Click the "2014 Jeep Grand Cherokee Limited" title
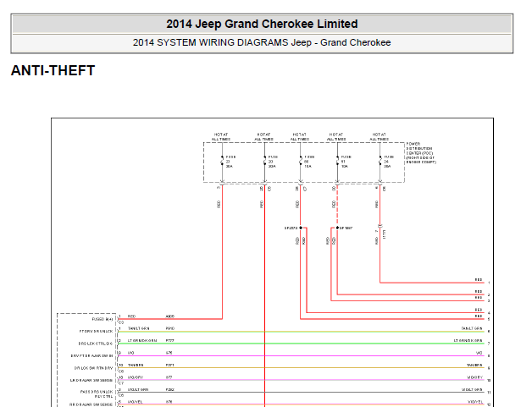Image resolution: width=532 pixels, height=407 pixels. 262,24
